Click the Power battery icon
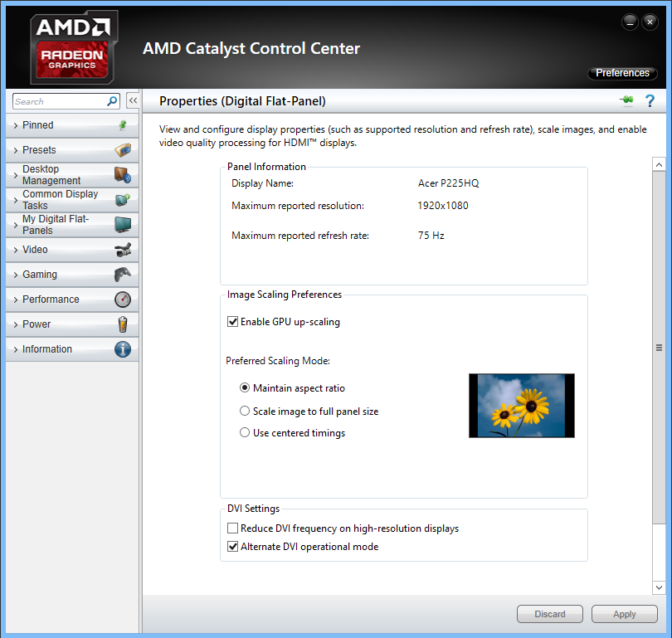 (123, 324)
